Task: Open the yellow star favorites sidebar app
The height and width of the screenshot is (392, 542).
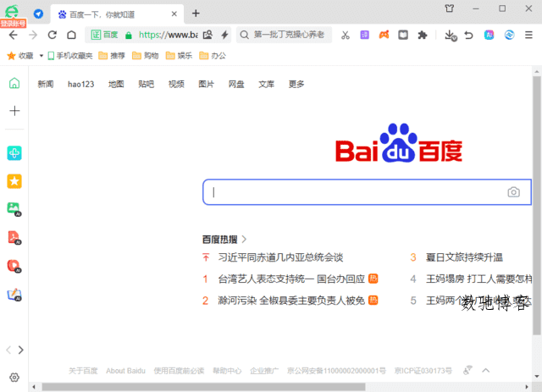Action: click(x=14, y=181)
